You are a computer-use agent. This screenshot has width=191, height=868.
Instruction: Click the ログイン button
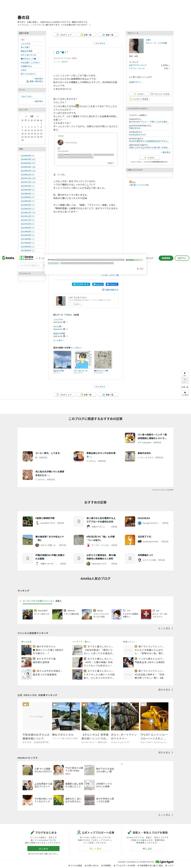tap(182, 258)
